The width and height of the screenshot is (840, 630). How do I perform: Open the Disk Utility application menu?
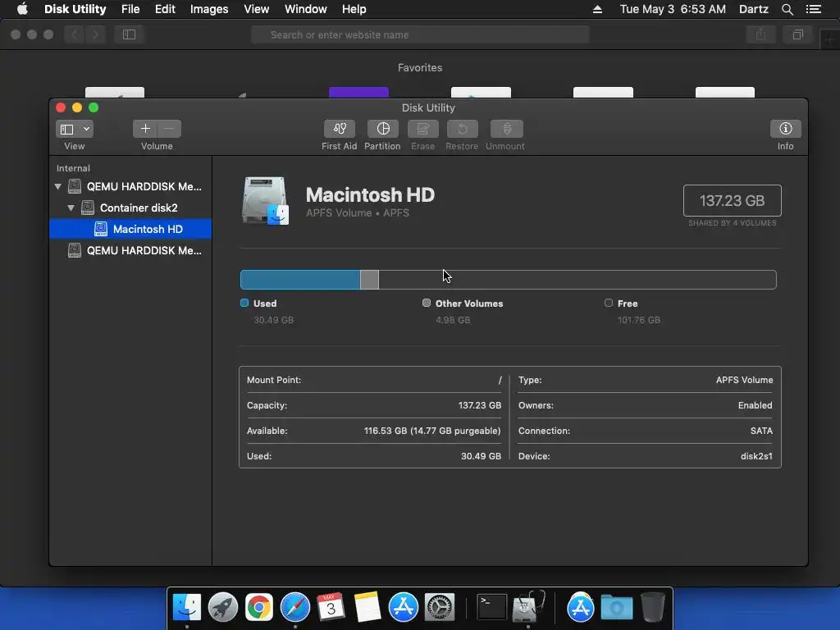(x=75, y=9)
